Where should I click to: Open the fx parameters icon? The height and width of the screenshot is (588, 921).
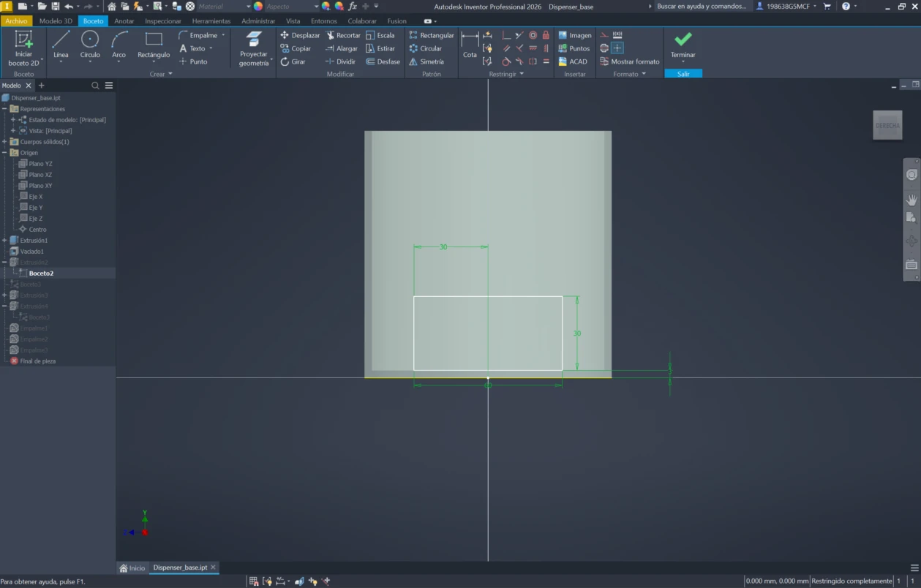click(x=353, y=6)
